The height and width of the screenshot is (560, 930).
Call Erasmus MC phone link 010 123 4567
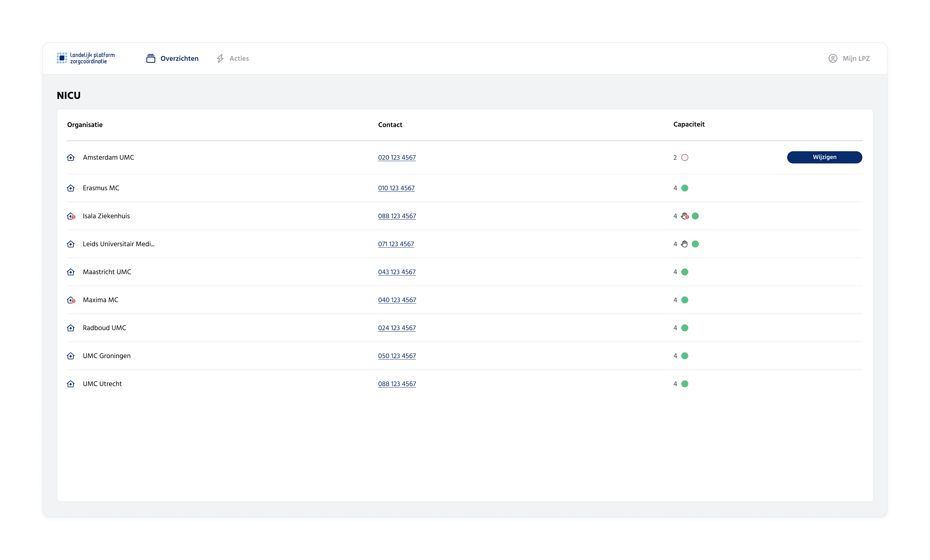coord(396,188)
